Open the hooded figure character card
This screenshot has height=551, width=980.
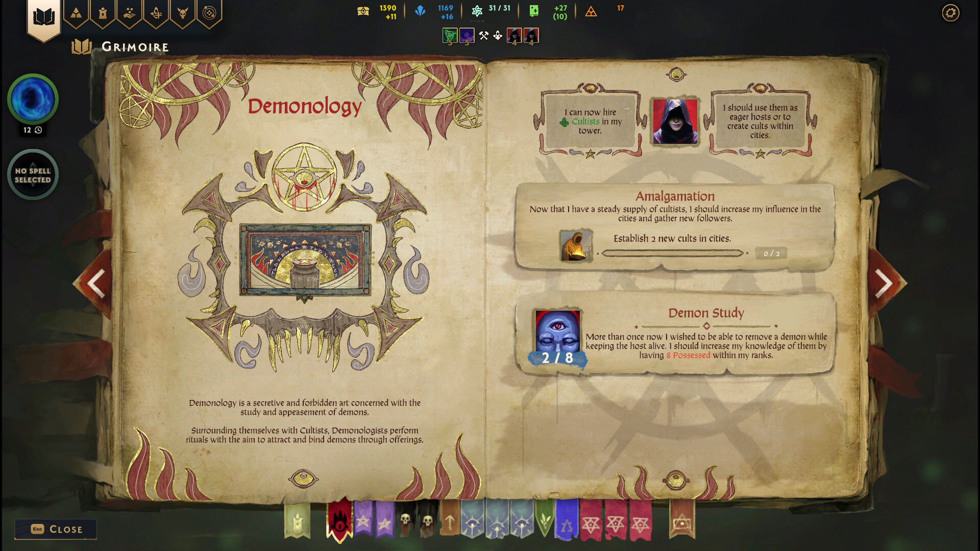674,122
